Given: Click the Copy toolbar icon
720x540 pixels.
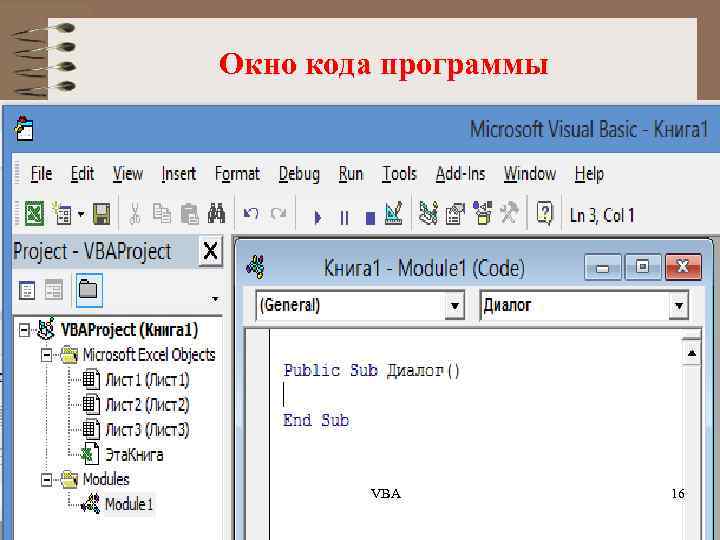Looking at the screenshot, I should click(x=162, y=214).
